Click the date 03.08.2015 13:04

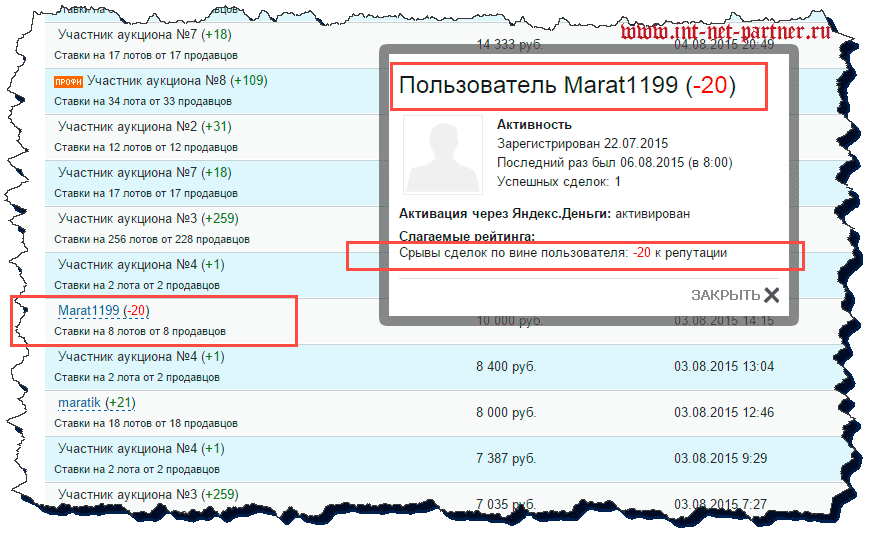(x=723, y=366)
